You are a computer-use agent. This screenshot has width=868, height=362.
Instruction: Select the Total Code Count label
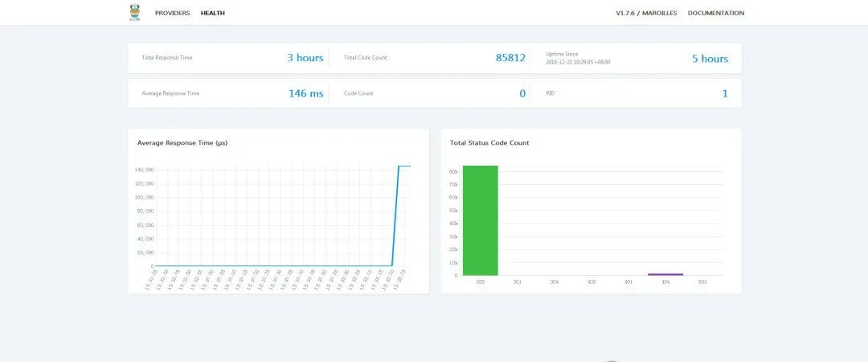click(366, 58)
